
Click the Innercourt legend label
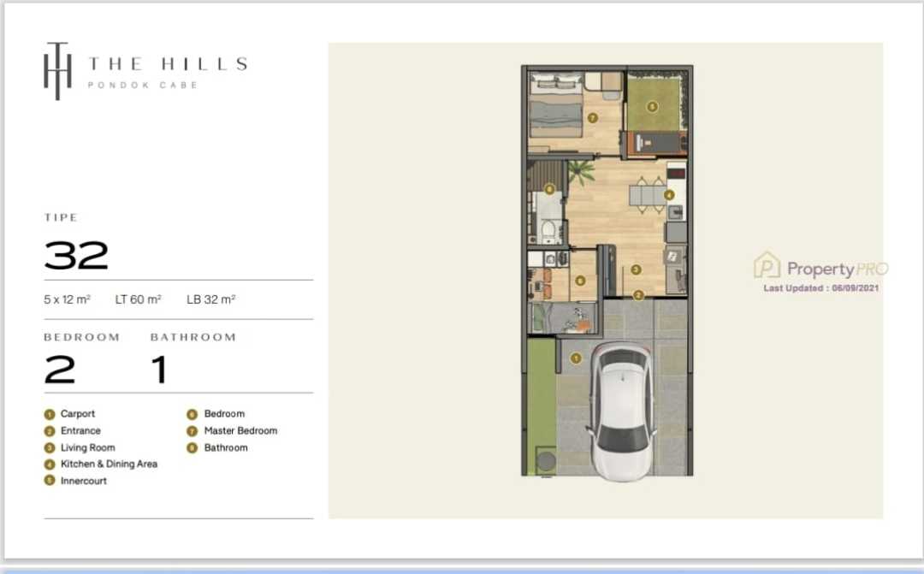[x=83, y=481]
